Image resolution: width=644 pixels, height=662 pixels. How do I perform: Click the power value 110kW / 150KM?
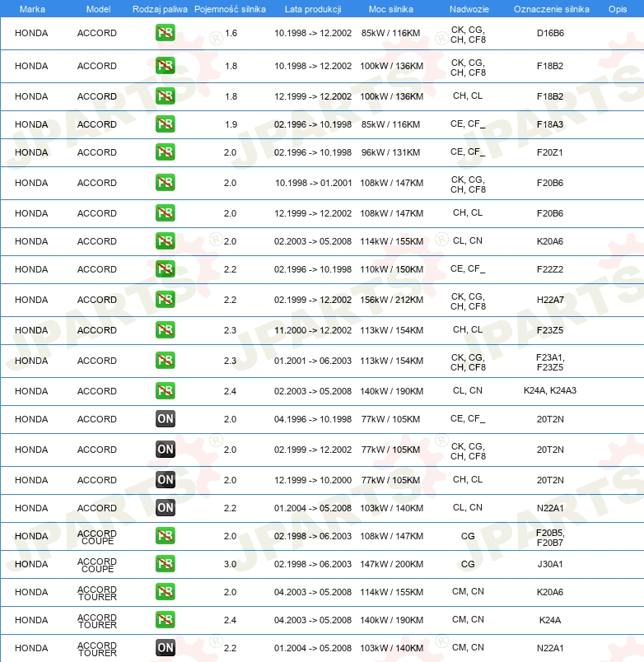(x=391, y=269)
